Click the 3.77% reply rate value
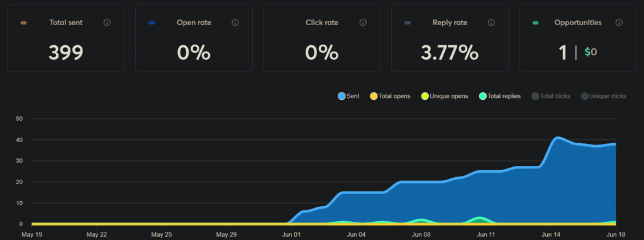Screen dimensions: 644x240 click(x=449, y=53)
